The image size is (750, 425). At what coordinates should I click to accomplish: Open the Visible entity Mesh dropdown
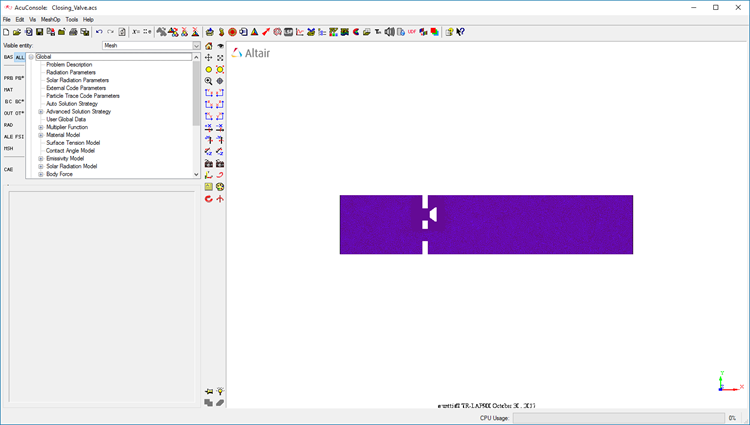151,45
